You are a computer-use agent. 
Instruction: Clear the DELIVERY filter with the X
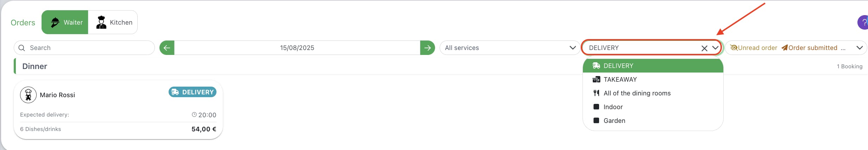pyautogui.click(x=704, y=48)
